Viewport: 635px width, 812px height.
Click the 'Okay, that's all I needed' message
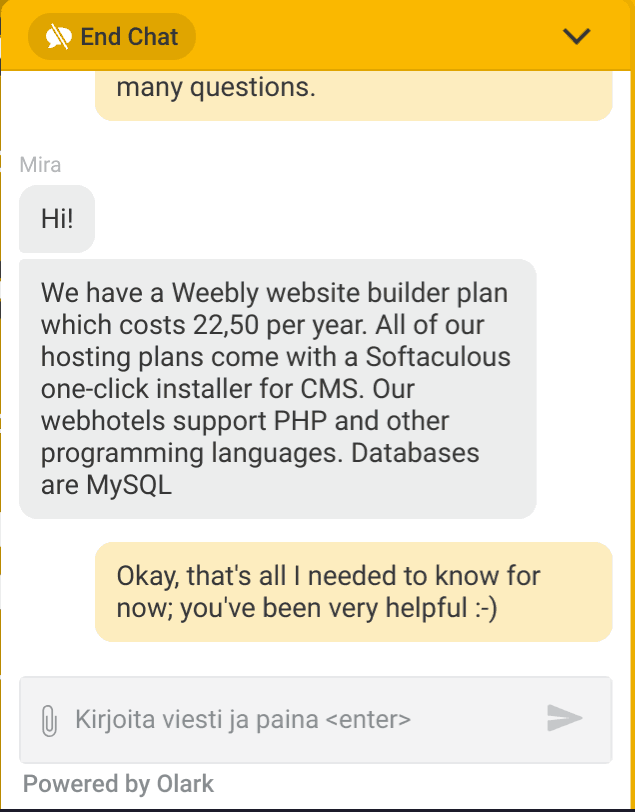pos(354,592)
